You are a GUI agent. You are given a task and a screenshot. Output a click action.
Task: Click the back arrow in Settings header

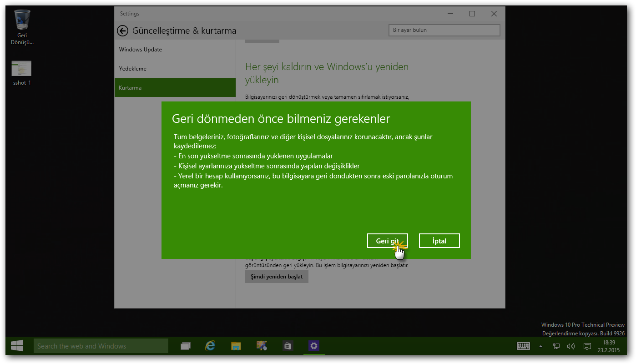pyautogui.click(x=122, y=30)
